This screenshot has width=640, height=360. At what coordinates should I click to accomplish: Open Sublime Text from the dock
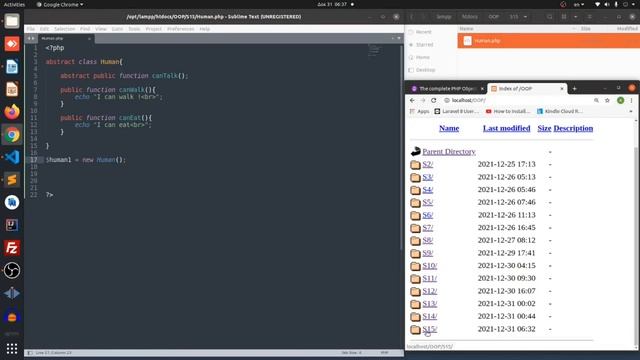click(x=12, y=180)
